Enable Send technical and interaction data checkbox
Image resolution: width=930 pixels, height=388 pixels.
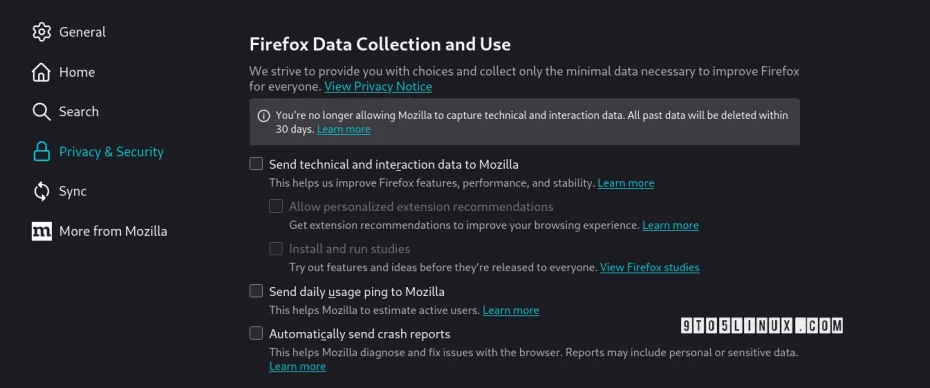click(x=256, y=164)
